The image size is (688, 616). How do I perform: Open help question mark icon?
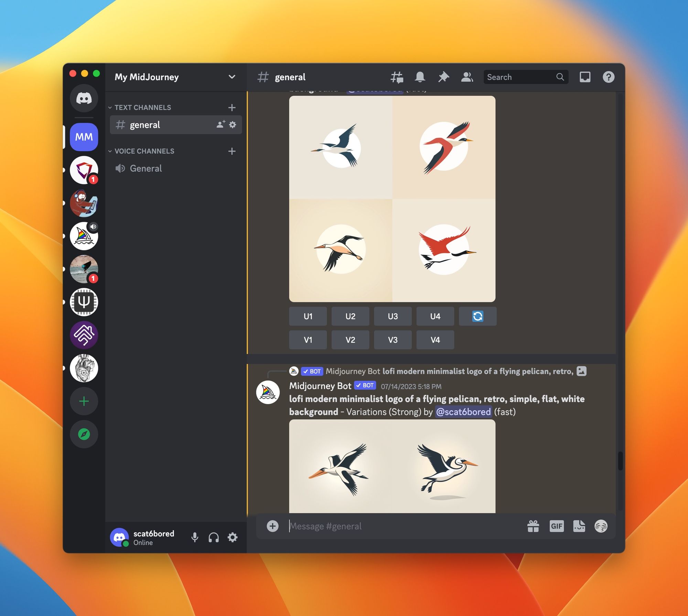(609, 77)
